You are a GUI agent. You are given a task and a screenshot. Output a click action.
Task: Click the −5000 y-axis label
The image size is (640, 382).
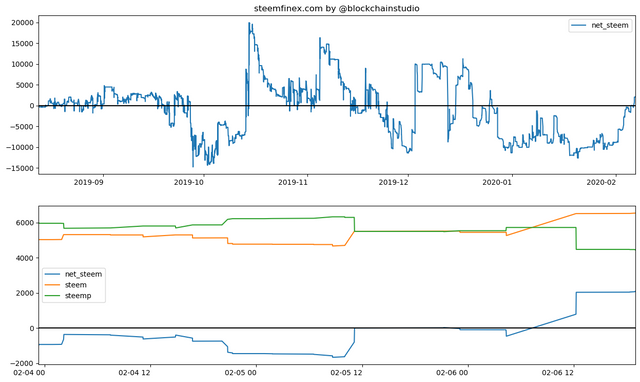(21, 127)
